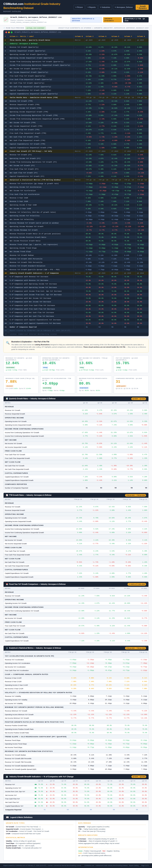This screenshot has height=868, width=152.
Task: Click the Volatility — Standard Deviation subheading
Action: [38, 692]
